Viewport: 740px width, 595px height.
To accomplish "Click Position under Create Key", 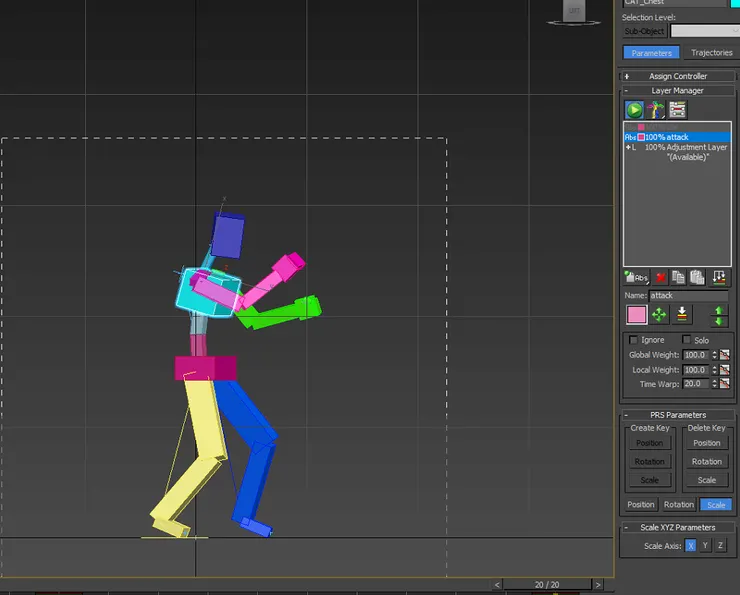I will (649, 443).
